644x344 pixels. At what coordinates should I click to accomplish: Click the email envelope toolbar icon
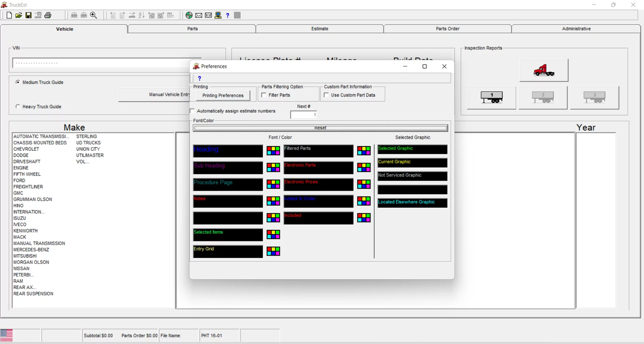point(198,15)
